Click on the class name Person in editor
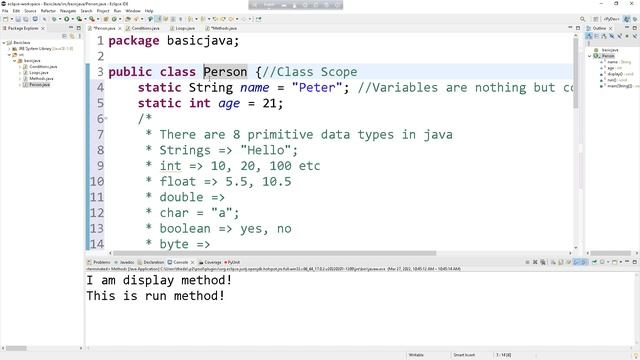Viewport: 640px width, 360px height. coord(225,72)
